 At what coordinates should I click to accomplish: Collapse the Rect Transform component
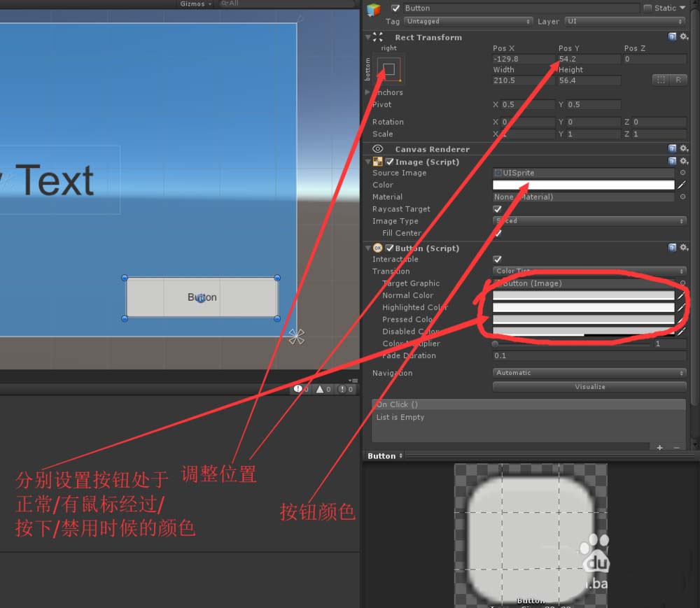[368, 37]
